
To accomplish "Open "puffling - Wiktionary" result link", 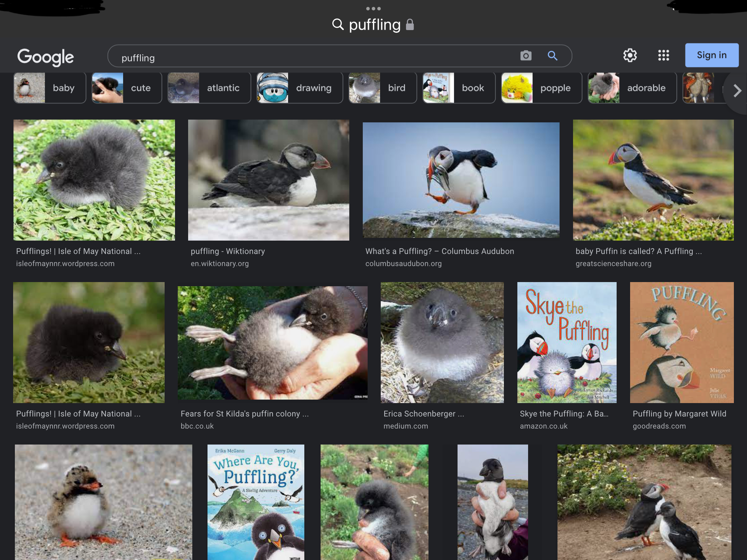I will click(228, 251).
